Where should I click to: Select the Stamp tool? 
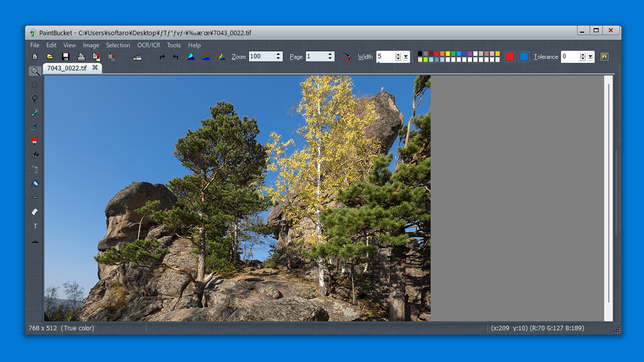click(x=35, y=240)
